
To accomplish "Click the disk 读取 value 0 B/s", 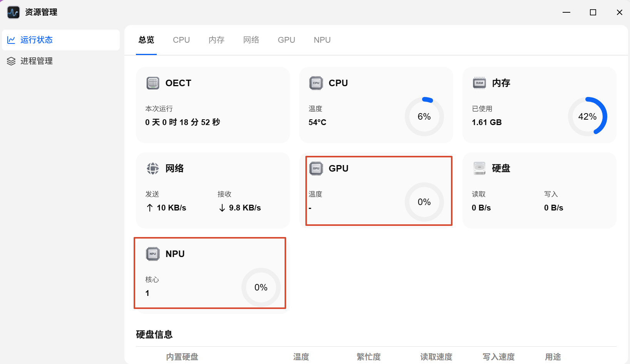I will (481, 208).
